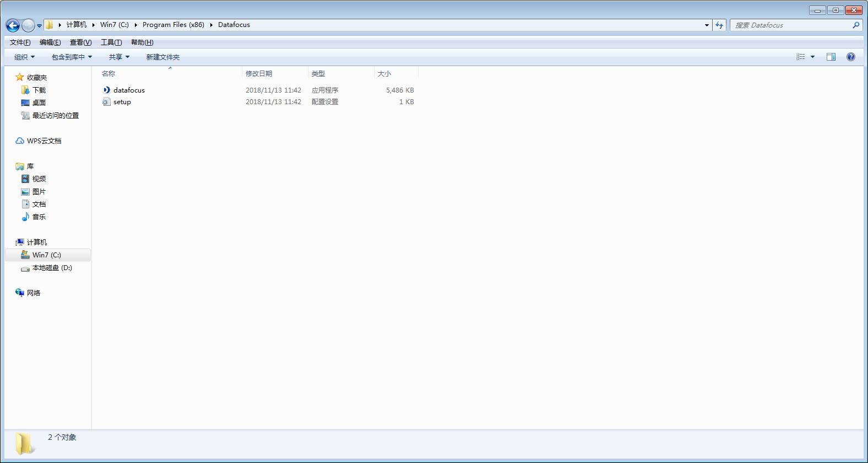Toggle the preview pane button

click(x=831, y=57)
